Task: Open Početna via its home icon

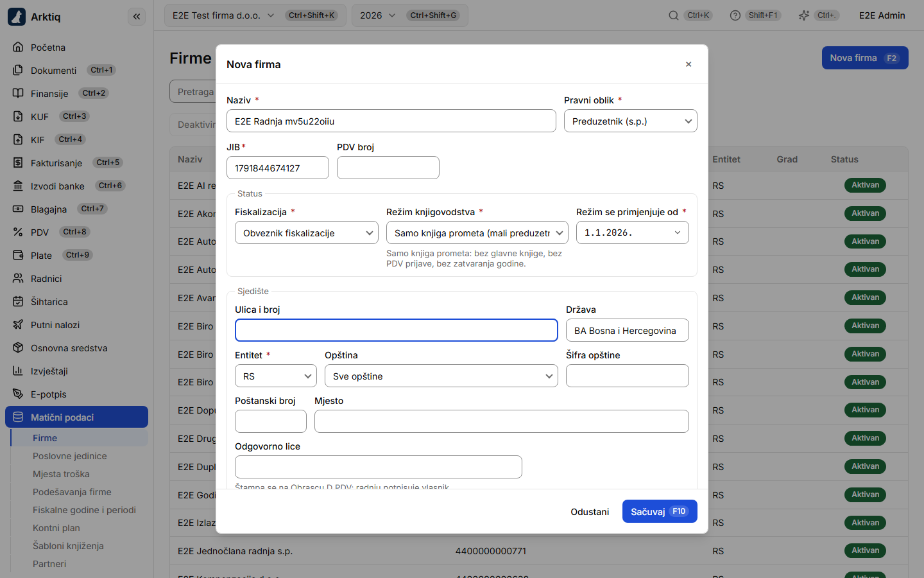Action: 18,47
